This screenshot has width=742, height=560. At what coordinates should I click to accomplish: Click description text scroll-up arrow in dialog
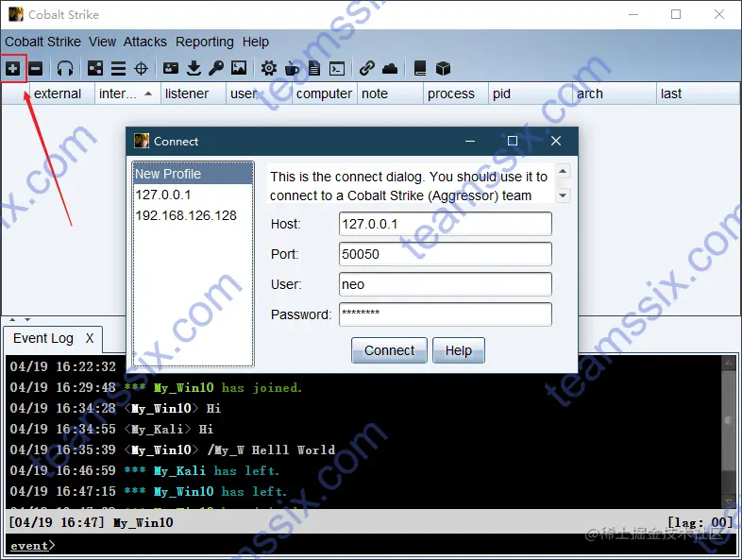(563, 171)
